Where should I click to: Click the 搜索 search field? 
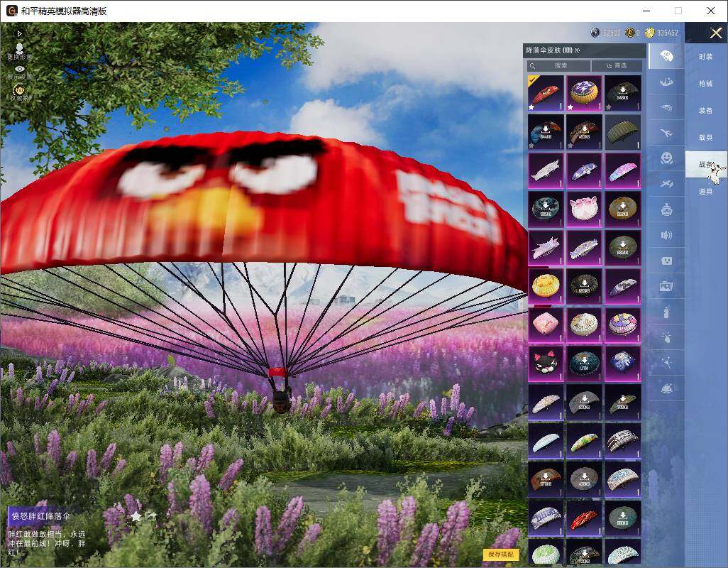(558, 65)
